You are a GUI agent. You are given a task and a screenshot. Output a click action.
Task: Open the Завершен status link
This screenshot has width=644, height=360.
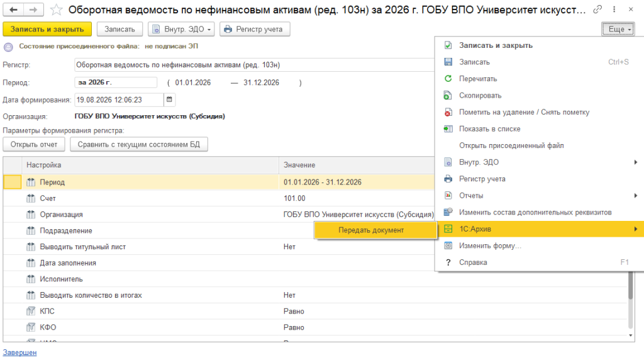pyautogui.click(x=19, y=352)
